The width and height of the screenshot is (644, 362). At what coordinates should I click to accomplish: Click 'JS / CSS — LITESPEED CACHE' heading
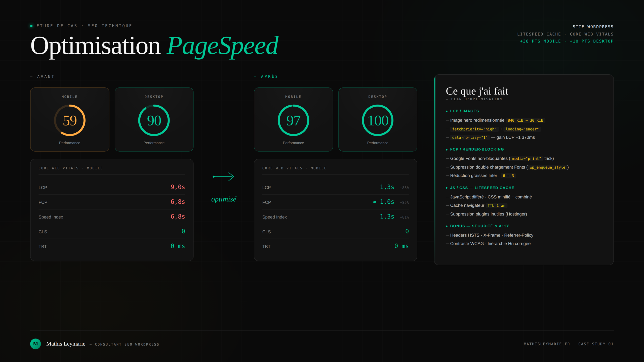482,188
